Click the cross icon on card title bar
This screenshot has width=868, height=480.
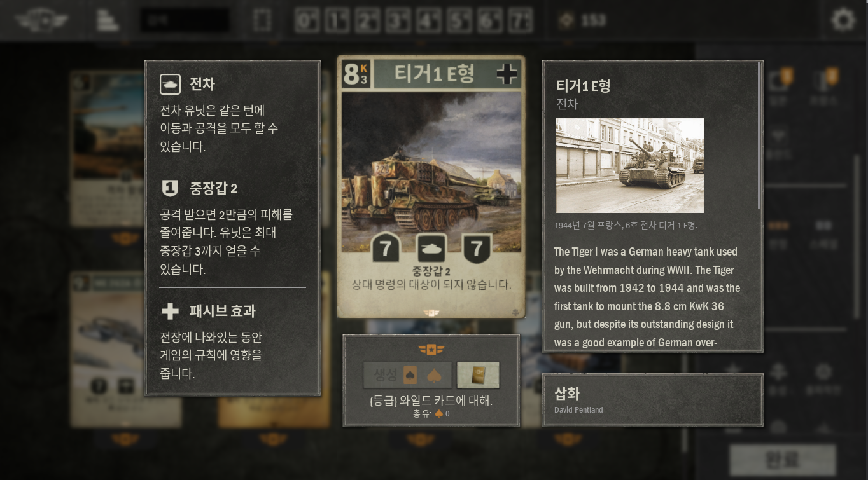pyautogui.click(x=507, y=74)
